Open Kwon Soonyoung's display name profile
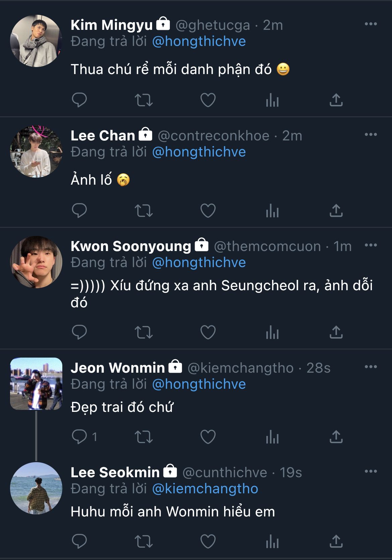This screenshot has height=560, width=392. (131, 246)
